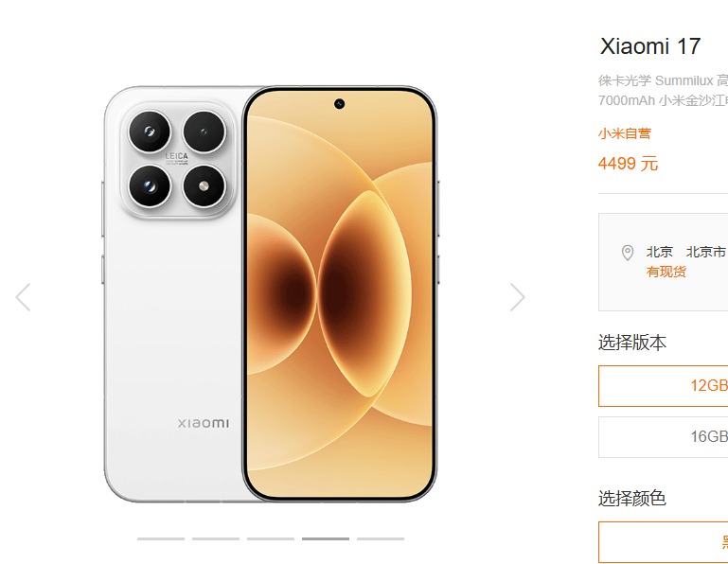Click the white Xiaomi 17 product image
The width and height of the screenshot is (728, 564).
[x=270, y=294]
